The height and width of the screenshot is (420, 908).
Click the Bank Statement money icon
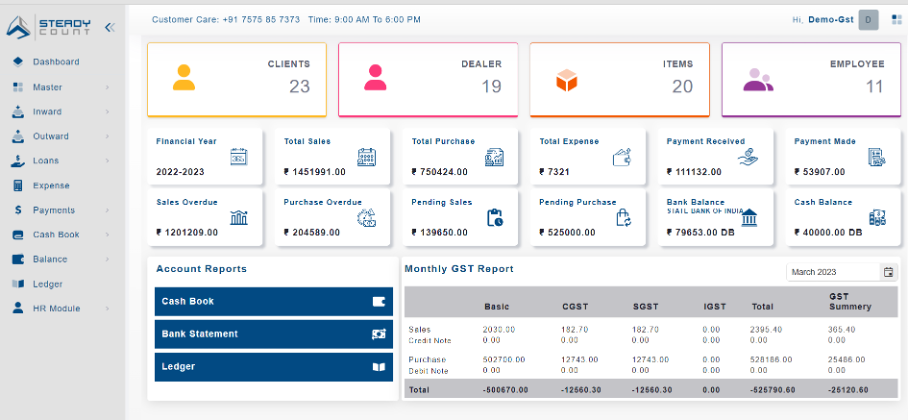coord(378,334)
